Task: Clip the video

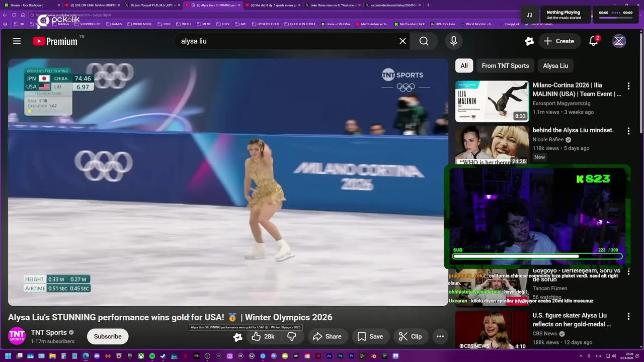Action: (410, 336)
